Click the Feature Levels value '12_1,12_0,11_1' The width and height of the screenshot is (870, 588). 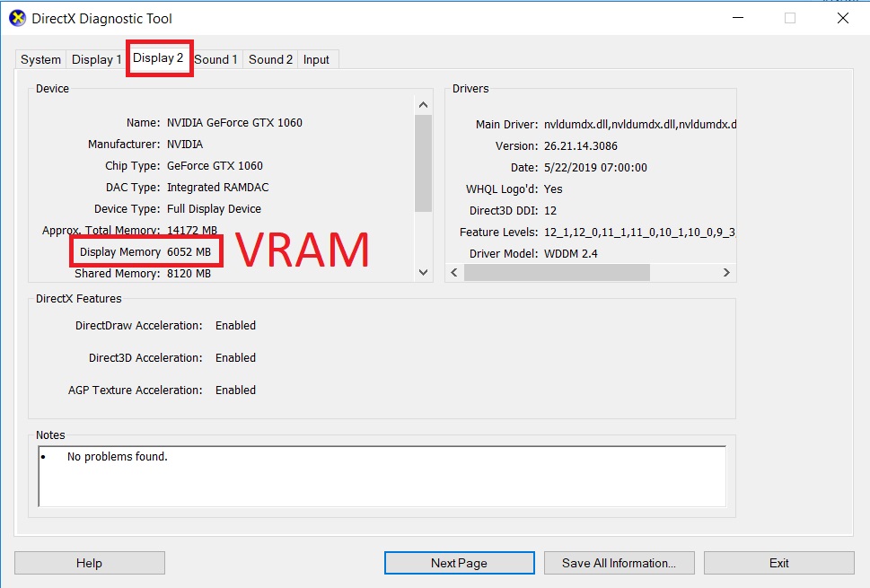(586, 233)
